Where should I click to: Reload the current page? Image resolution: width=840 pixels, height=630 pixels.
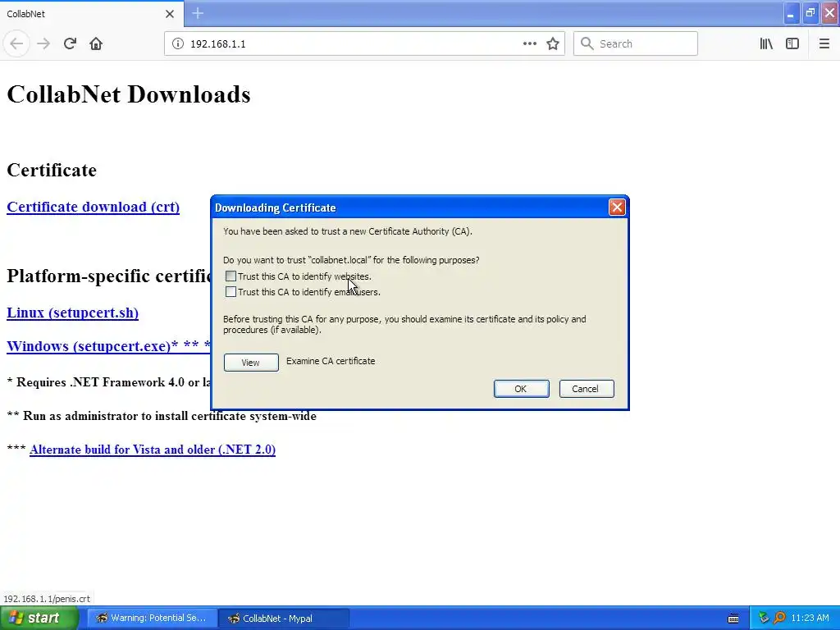pos(70,43)
